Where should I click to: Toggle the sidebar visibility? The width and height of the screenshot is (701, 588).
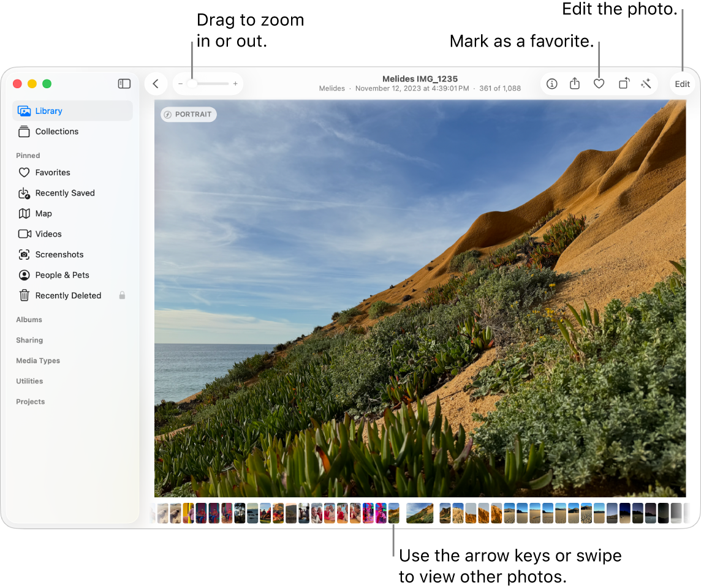pyautogui.click(x=124, y=83)
